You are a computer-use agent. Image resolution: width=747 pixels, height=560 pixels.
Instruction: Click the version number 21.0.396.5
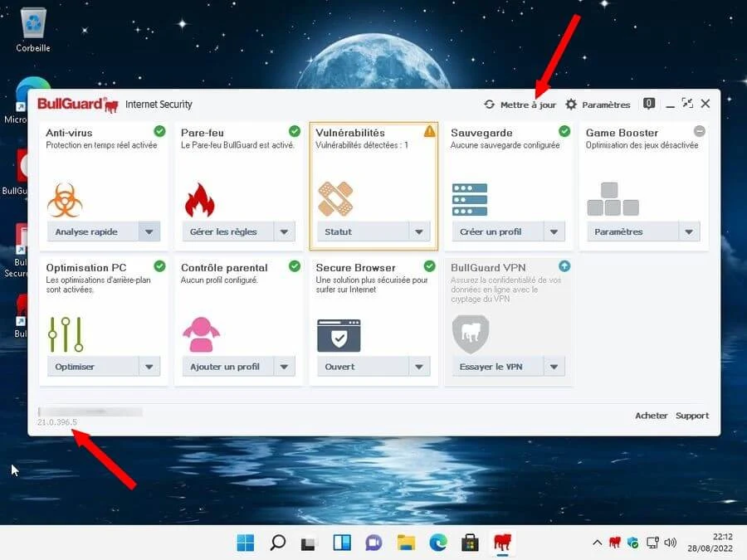coord(57,422)
